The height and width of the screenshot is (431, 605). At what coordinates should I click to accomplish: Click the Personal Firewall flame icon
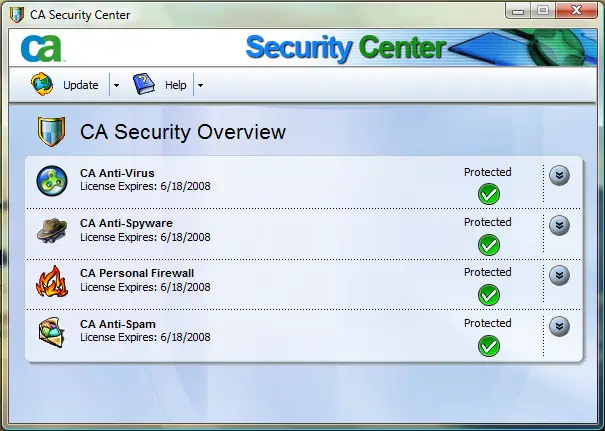coord(52,281)
